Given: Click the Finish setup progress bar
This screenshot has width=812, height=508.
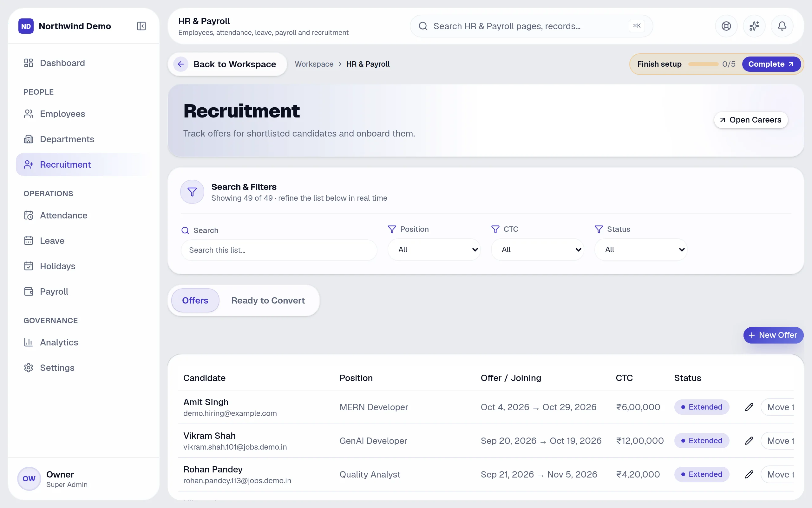Looking at the screenshot, I should click(703, 64).
